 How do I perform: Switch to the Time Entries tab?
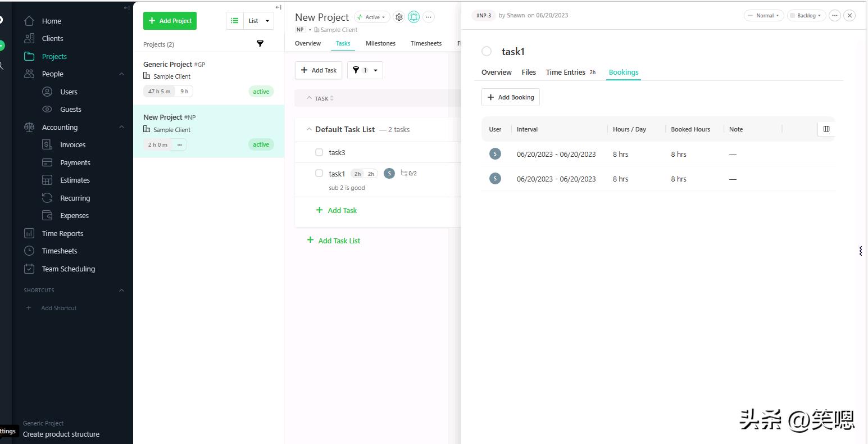566,73
